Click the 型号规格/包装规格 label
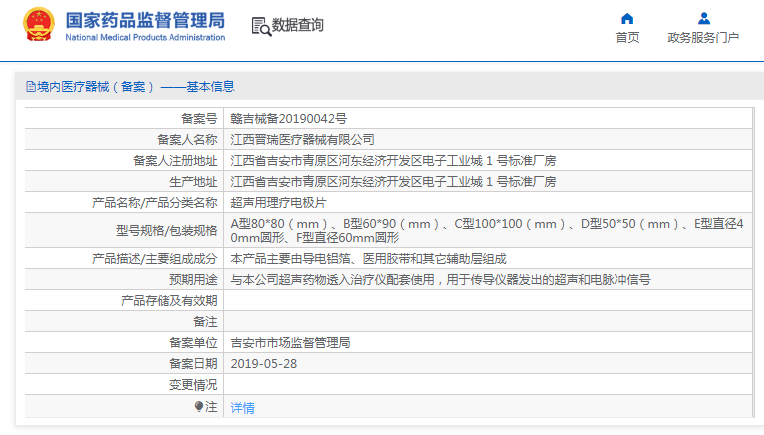This screenshot has height=435, width=764. 166,230
